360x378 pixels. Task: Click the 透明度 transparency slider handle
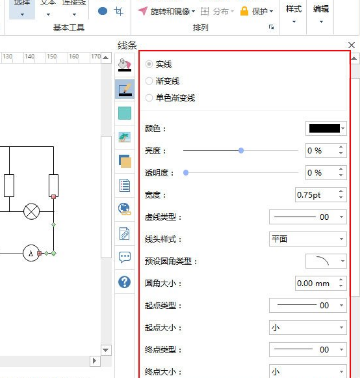[x=186, y=173]
